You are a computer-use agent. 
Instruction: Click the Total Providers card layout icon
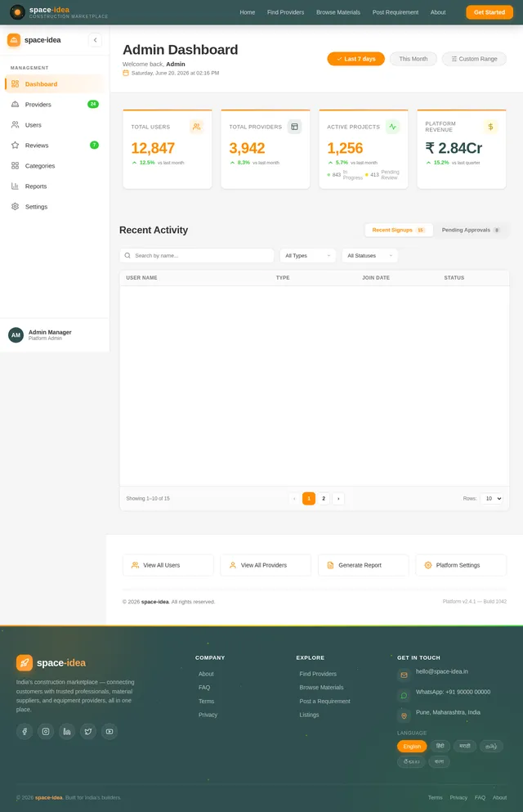pyautogui.click(x=294, y=127)
